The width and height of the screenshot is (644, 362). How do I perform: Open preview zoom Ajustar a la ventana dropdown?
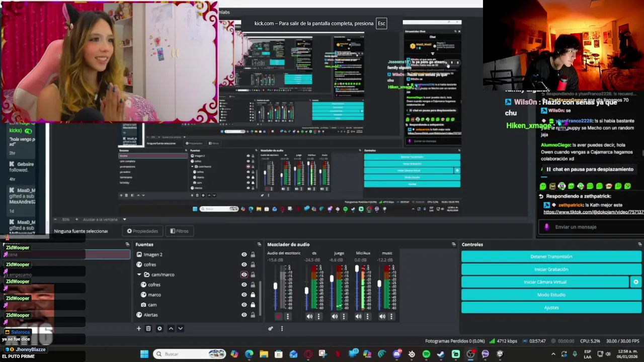click(124, 219)
